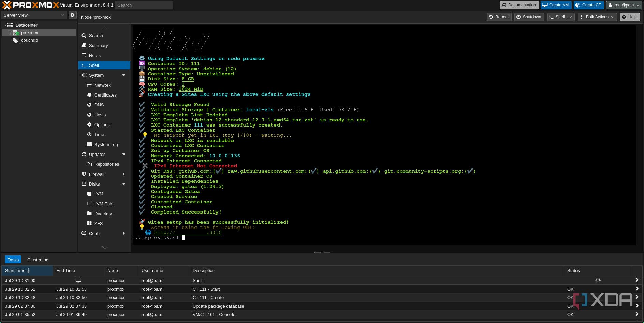Open the Server View dropdown
This screenshot has width=644, height=323.
34,15
